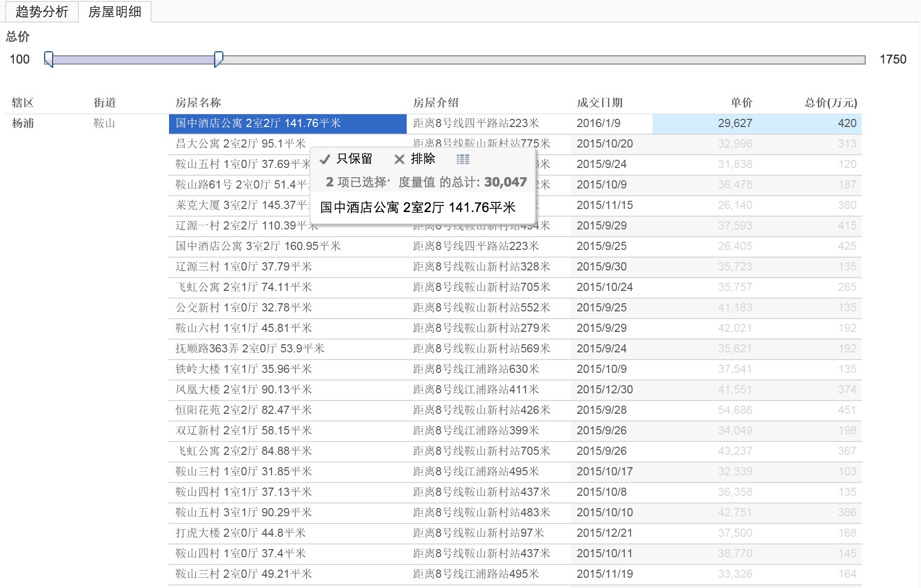This screenshot has width=921, height=588.
Task: Click the checkmark icon beside 只保留
Action: point(324,159)
